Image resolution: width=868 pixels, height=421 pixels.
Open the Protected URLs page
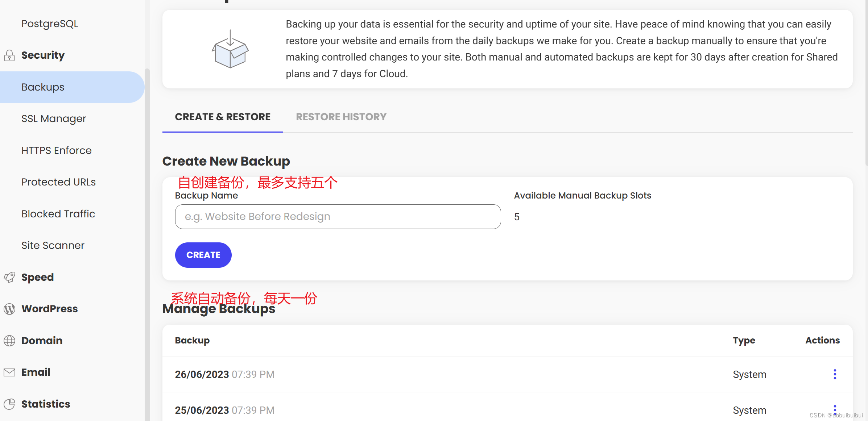pos(58,182)
